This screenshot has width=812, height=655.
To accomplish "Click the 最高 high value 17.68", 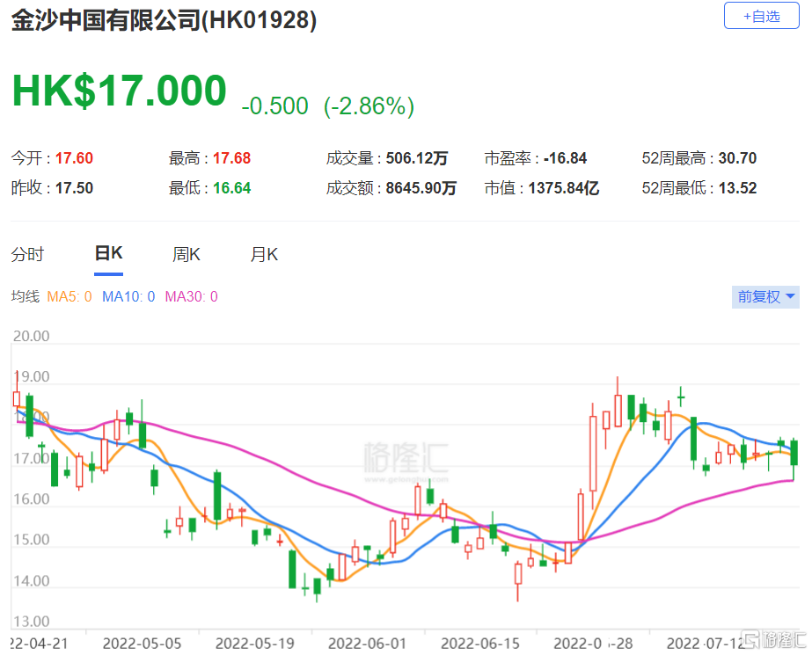I will (232, 158).
